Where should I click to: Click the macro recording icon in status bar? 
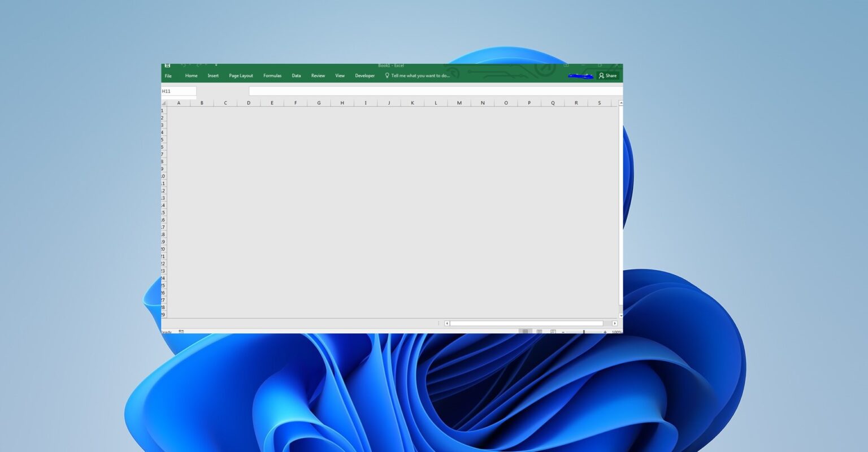point(181,331)
